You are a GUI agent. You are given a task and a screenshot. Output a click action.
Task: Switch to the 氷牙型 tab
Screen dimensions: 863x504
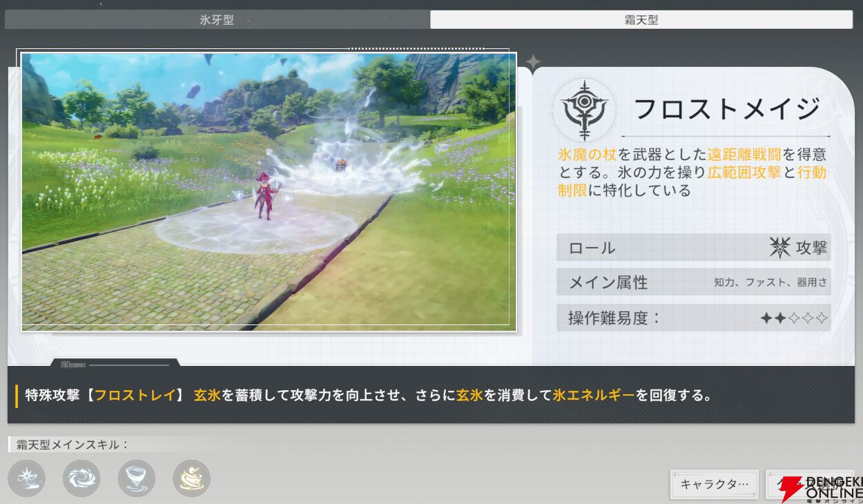tap(217, 20)
